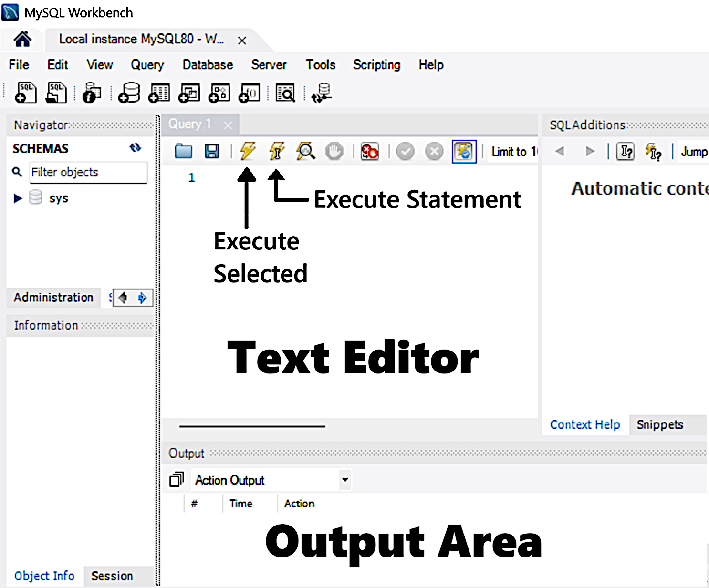This screenshot has width=709, height=588.
Task: Go to the Home tab icon
Action: (22, 39)
